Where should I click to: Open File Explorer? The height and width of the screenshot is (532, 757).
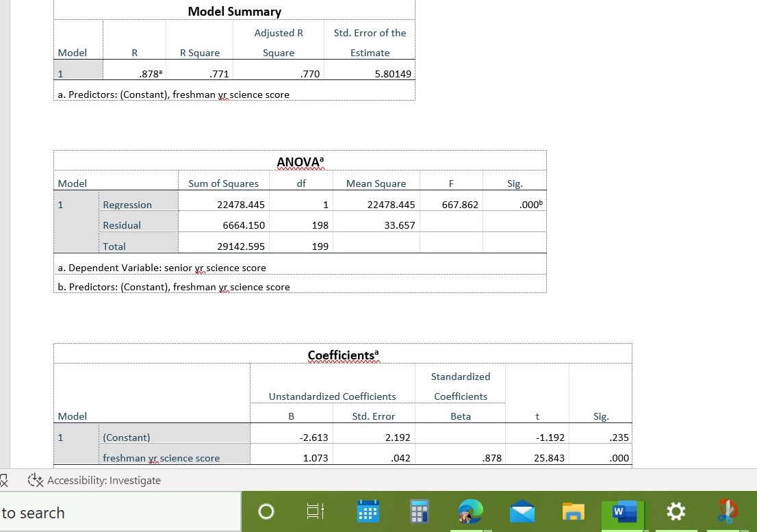(x=573, y=511)
